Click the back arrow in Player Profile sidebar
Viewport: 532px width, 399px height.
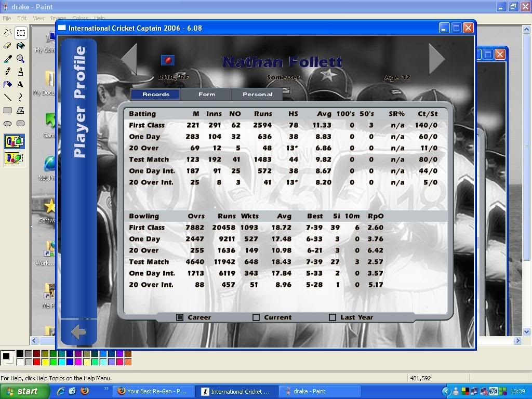pyautogui.click(x=78, y=332)
